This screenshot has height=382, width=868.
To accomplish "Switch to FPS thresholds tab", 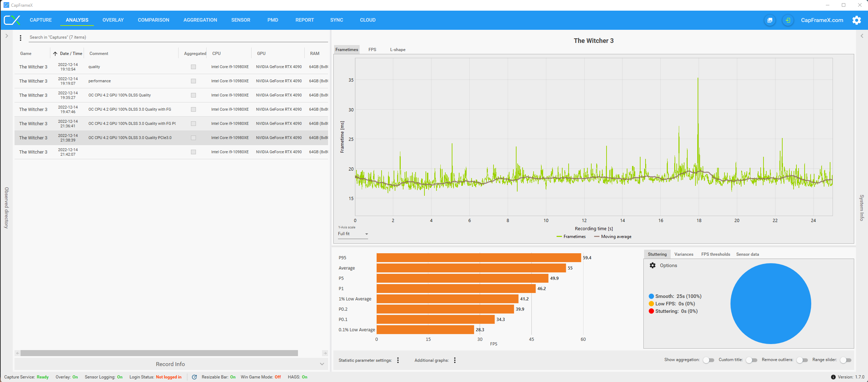I will point(716,254).
